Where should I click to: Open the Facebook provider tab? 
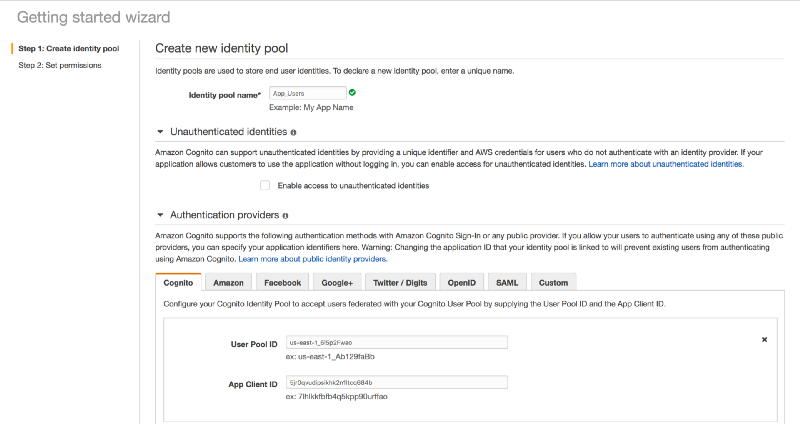(x=282, y=282)
